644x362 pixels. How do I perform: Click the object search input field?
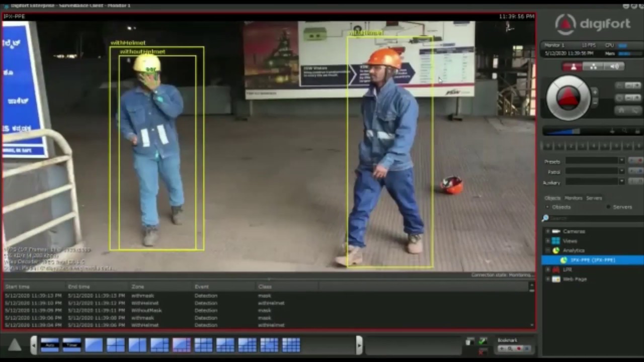(x=596, y=218)
